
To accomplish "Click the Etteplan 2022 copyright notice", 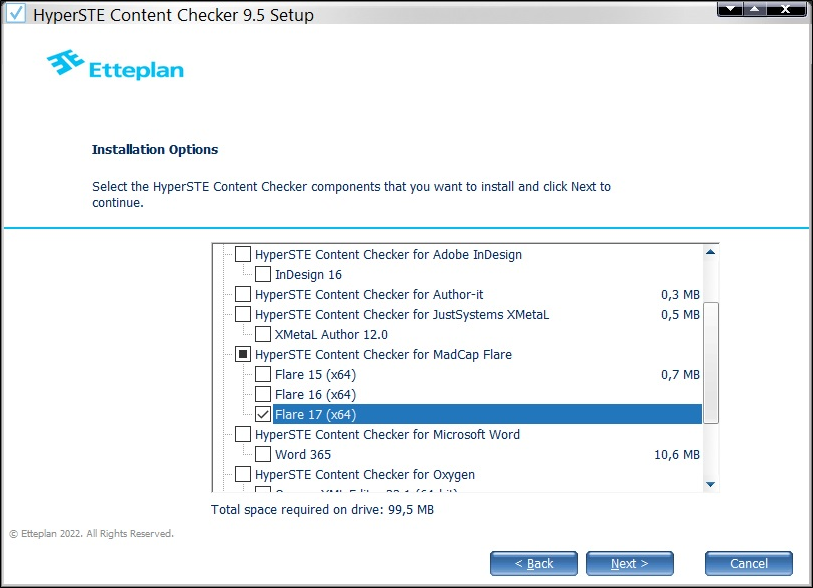I will [x=91, y=534].
